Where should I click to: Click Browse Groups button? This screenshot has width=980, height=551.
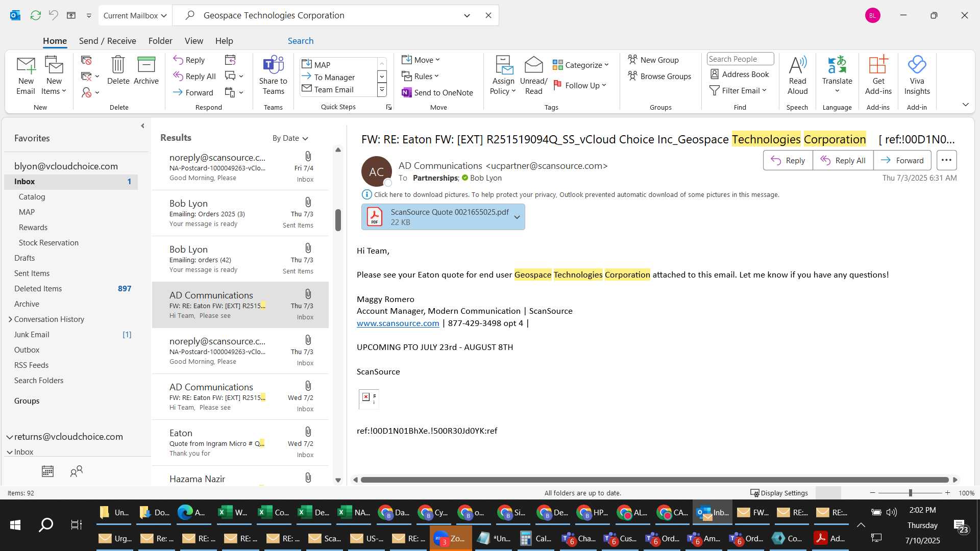pos(659,77)
